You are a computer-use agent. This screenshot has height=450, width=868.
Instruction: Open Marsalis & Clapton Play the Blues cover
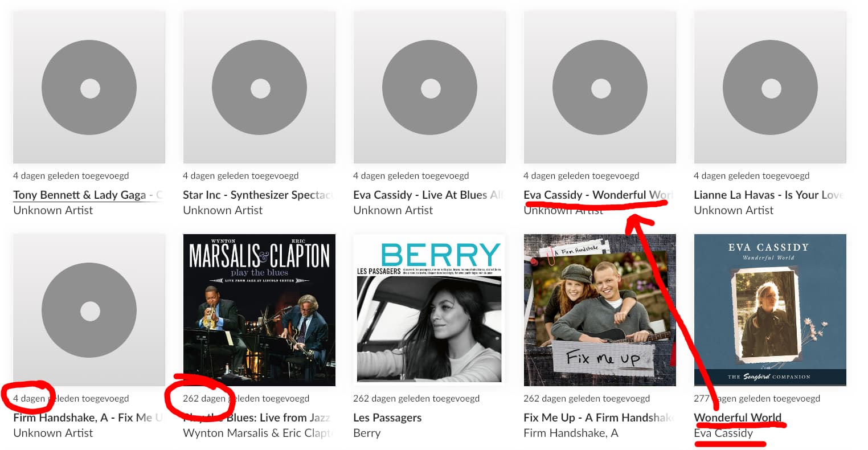pos(259,310)
